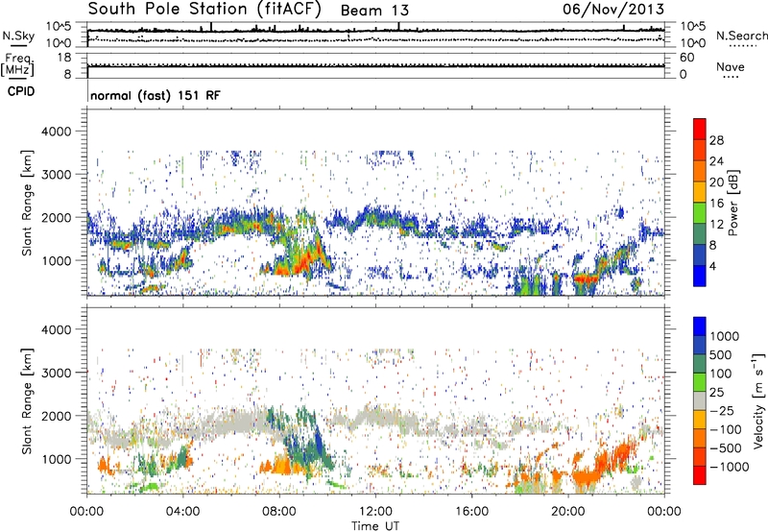Viewport: 768px width, 532px height.
Task: Click the 28 value on power color bar
Action: coord(716,140)
